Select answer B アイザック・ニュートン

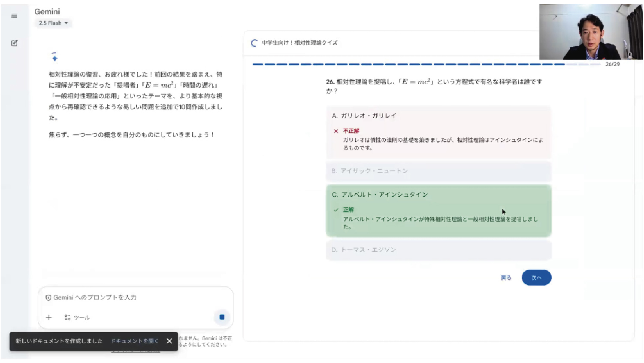[x=438, y=171]
